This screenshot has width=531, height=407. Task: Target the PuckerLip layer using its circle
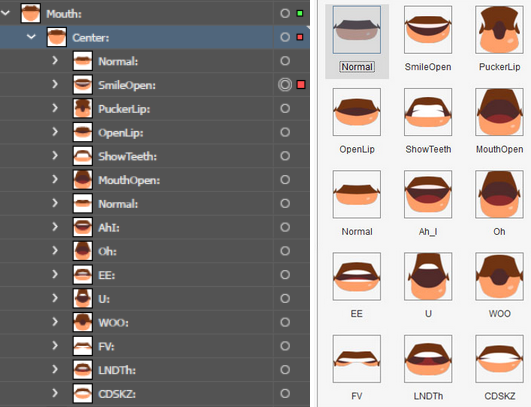(285, 108)
